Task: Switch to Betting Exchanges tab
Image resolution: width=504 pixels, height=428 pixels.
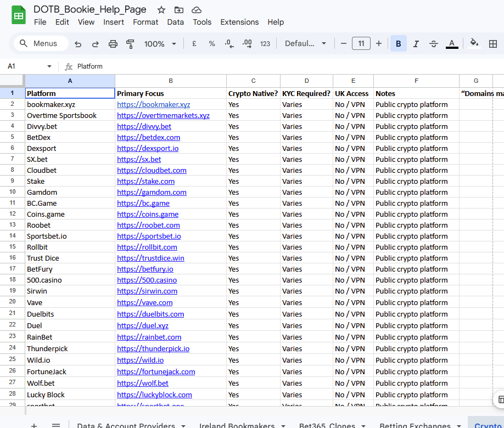Action: (x=415, y=425)
